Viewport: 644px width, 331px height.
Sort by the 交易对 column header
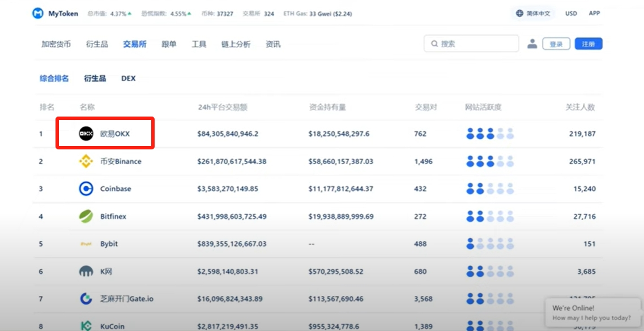tap(425, 108)
